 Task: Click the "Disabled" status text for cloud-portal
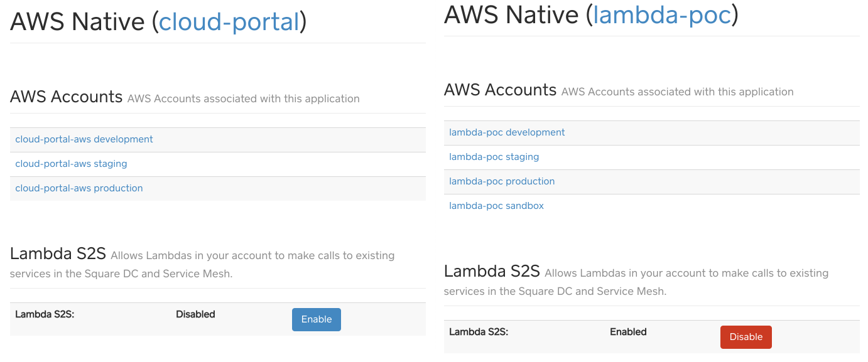(195, 314)
